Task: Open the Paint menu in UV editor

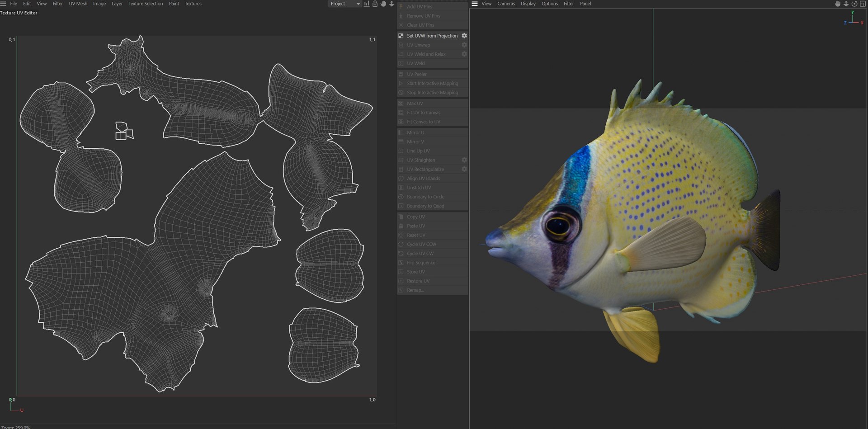Action: 174,4
